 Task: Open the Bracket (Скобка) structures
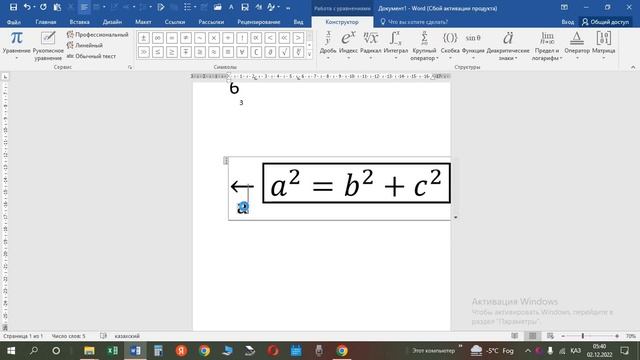click(450, 45)
